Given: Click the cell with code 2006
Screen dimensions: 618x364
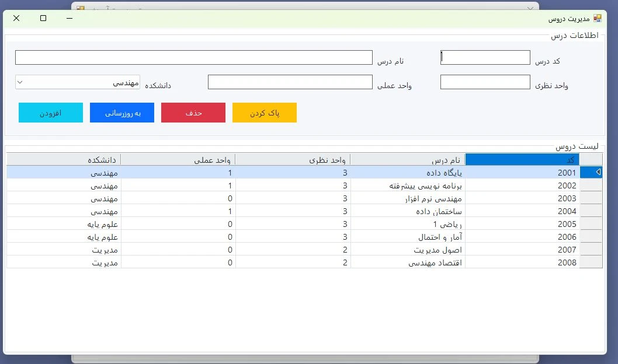Looking at the screenshot, I should click(x=522, y=237).
